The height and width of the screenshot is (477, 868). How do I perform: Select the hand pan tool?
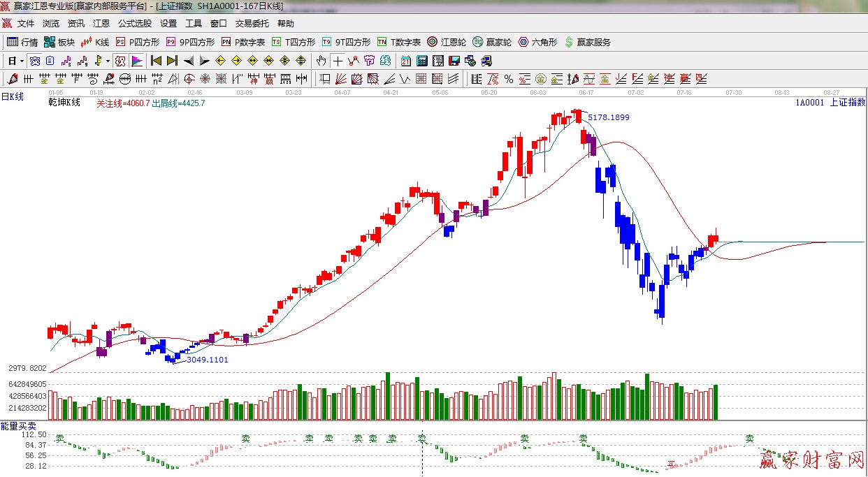click(x=321, y=61)
